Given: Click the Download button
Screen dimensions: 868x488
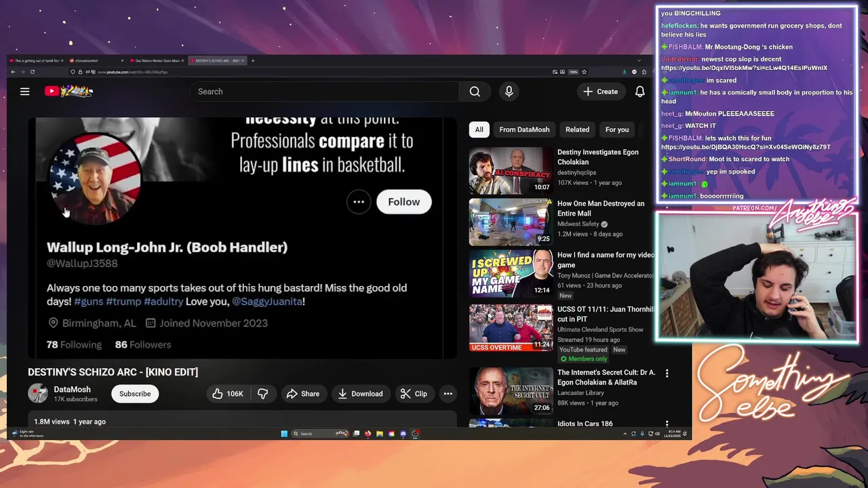Looking at the screenshot, I should pyautogui.click(x=360, y=394).
